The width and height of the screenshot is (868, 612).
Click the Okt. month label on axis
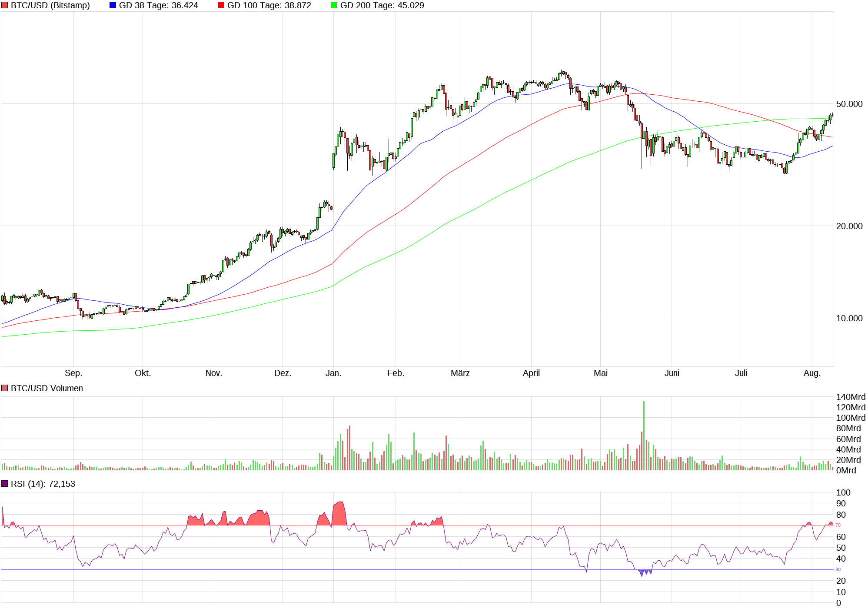(x=143, y=373)
